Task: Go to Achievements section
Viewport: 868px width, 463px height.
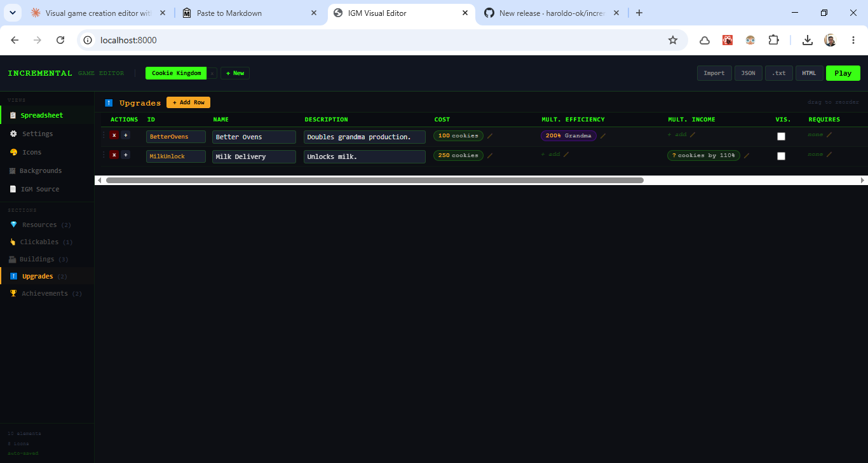Action: pos(47,293)
